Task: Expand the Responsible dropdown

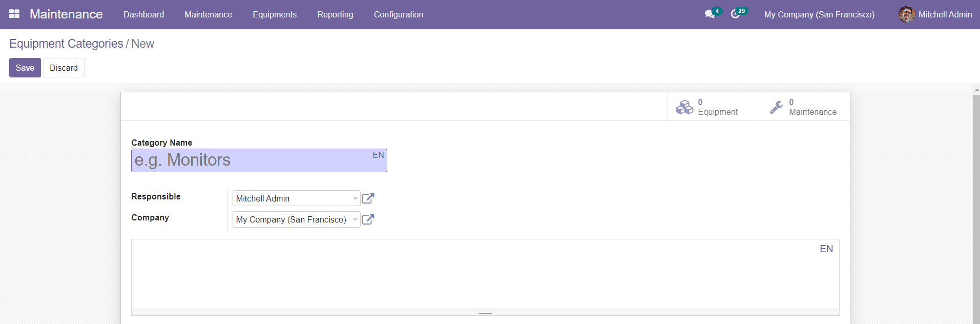Action: coord(355,198)
